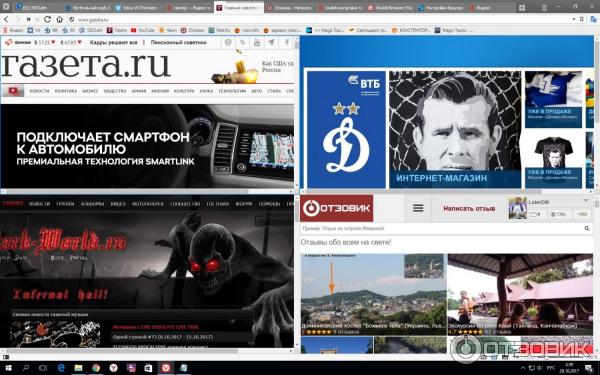Open Gazeta.ru YouTube icon
This screenshot has height=375, width=600.
pos(257,42)
